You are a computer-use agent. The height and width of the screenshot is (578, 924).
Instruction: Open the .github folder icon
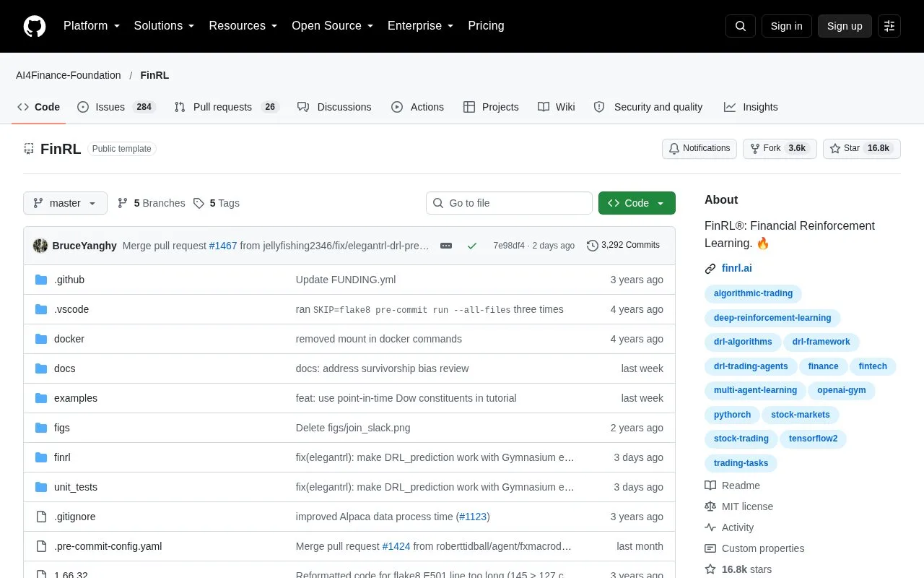(x=41, y=280)
